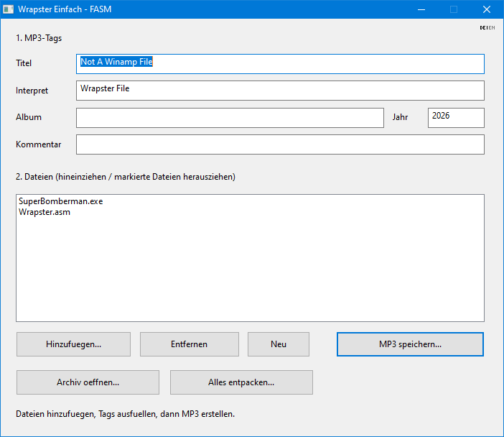Image resolution: width=504 pixels, height=437 pixels.
Task: Close the Wrapster Einfach window
Action: tap(487, 9)
